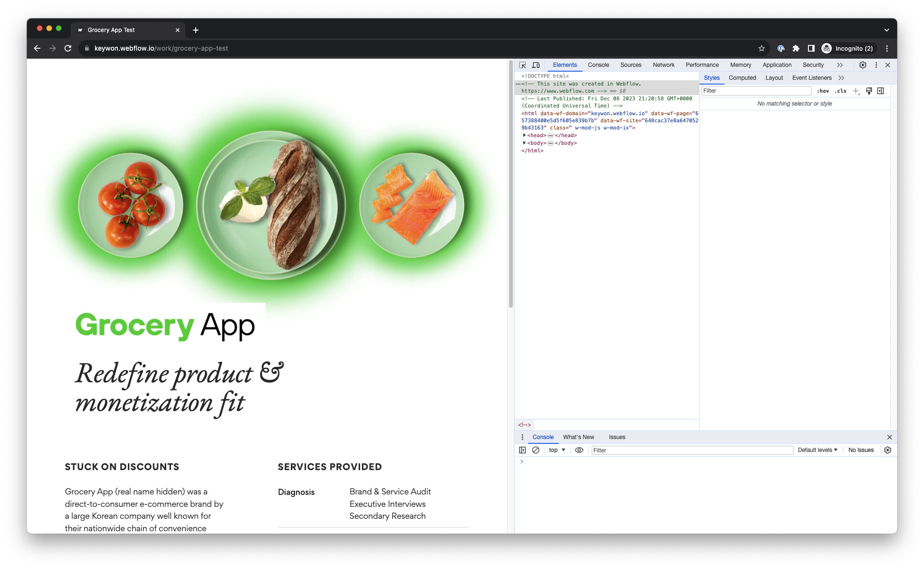The width and height of the screenshot is (924, 569).
Task: Click the new style rule plus icon
Action: (856, 91)
